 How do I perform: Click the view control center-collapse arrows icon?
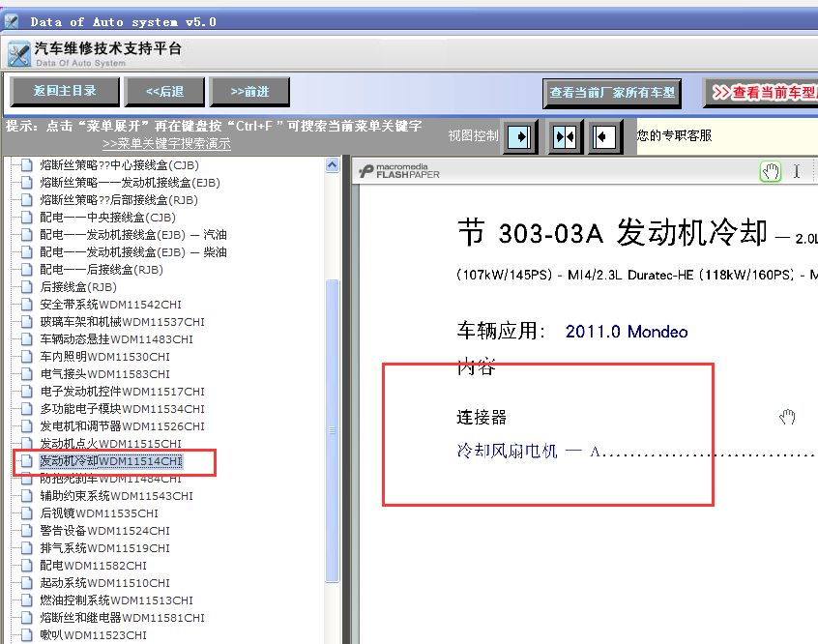point(565,137)
